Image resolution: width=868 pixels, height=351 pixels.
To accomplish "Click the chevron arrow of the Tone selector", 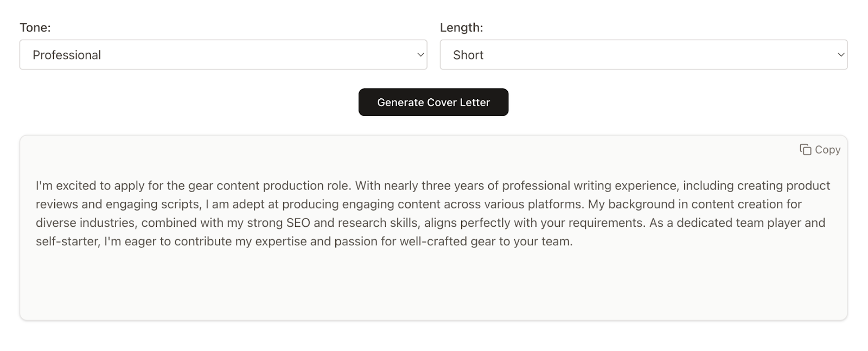I will pos(420,55).
